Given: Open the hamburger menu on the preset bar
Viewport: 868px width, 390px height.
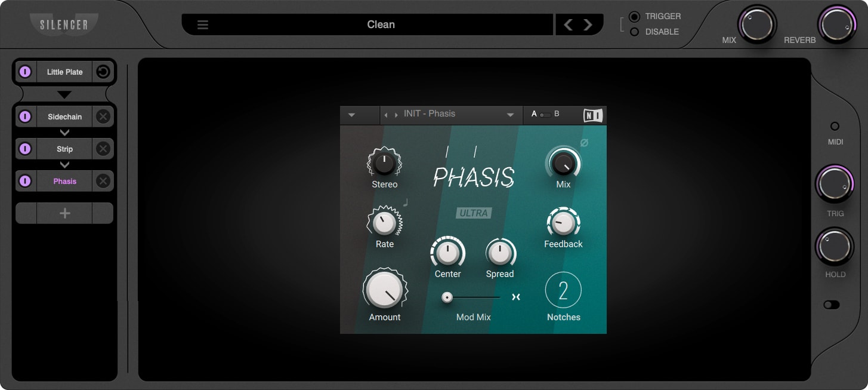Looking at the screenshot, I should click(x=202, y=24).
